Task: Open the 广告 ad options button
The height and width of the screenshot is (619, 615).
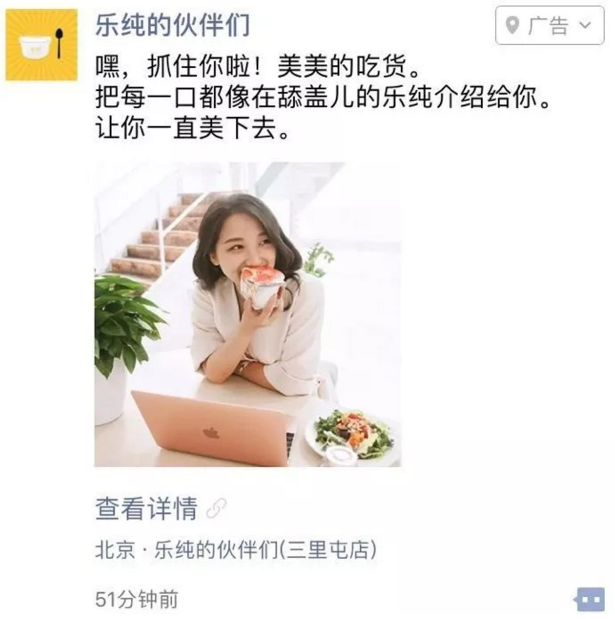Action: (549, 26)
